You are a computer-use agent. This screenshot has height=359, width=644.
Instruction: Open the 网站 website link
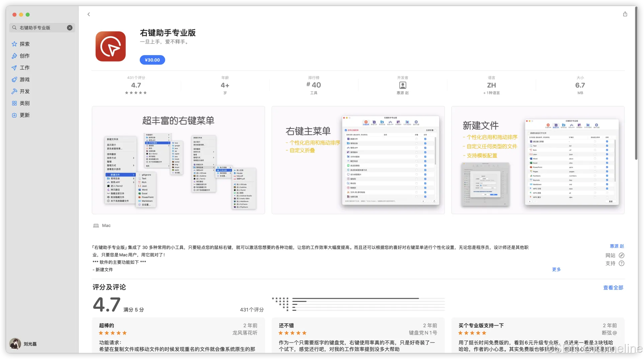click(x=615, y=255)
